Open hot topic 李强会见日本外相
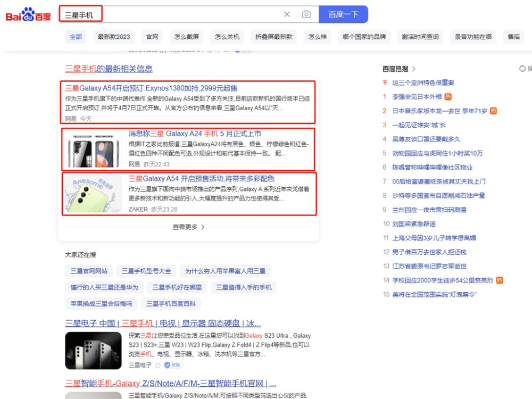Image resolution: width=532 pixels, height=399 pixels. [417, 97]
